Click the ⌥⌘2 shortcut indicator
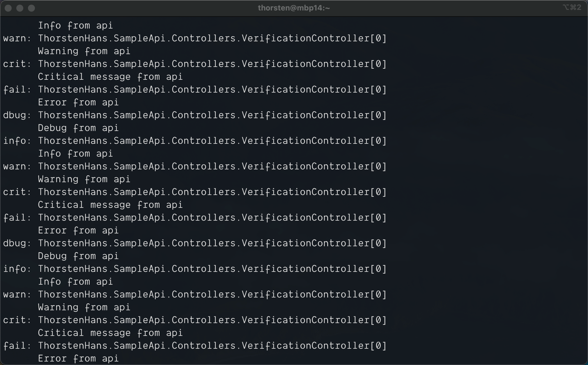 click(x=572, y=8)
